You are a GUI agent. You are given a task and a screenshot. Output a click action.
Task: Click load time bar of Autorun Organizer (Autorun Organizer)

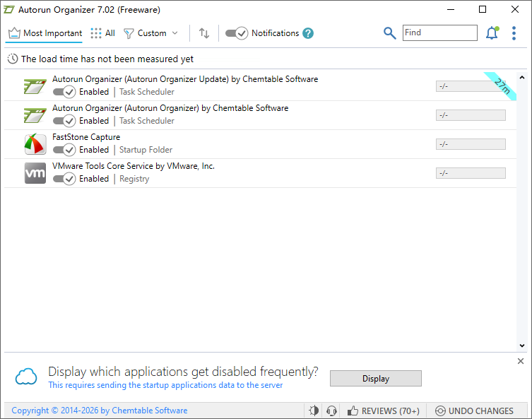pyautogui.click(x=471, y=115)
